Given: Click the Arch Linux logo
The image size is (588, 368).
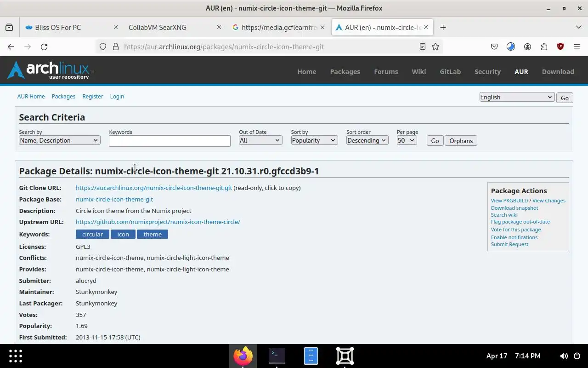Looking at the screenshot, I should pos(50,70).
